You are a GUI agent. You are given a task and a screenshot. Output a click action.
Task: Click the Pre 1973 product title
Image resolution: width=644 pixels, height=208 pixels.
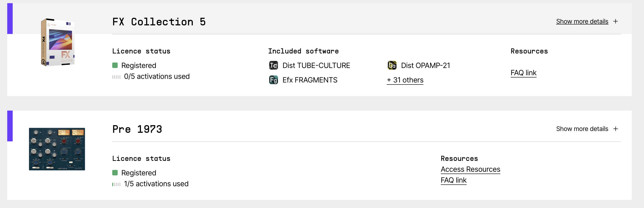pos(137,129)
